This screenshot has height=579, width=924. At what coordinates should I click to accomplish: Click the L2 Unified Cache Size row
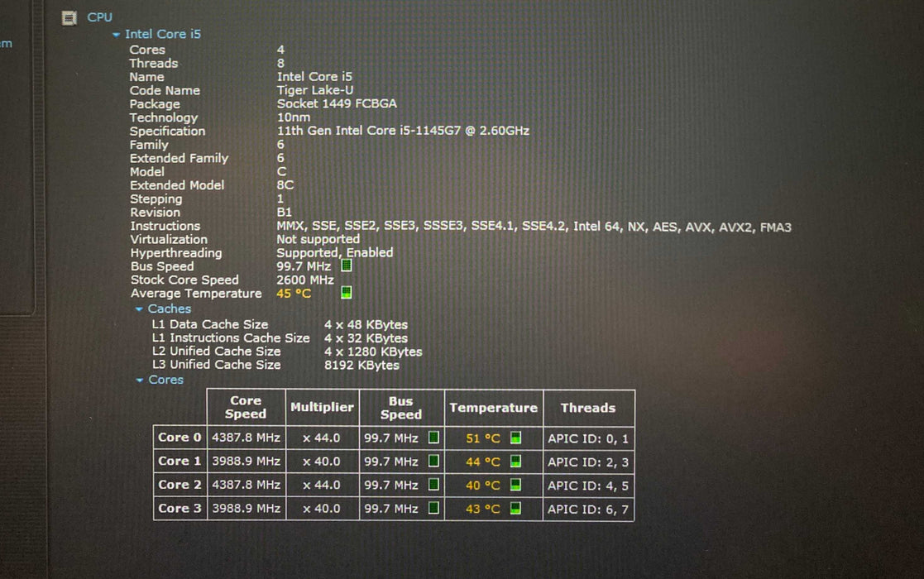pyautogui.click(x=287, y=352)
